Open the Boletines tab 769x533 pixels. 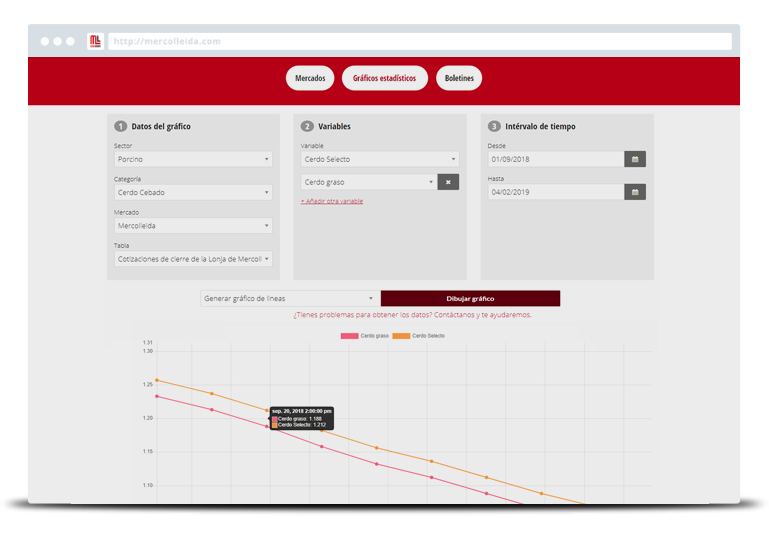pyautogui.click(x=459, y=78)
